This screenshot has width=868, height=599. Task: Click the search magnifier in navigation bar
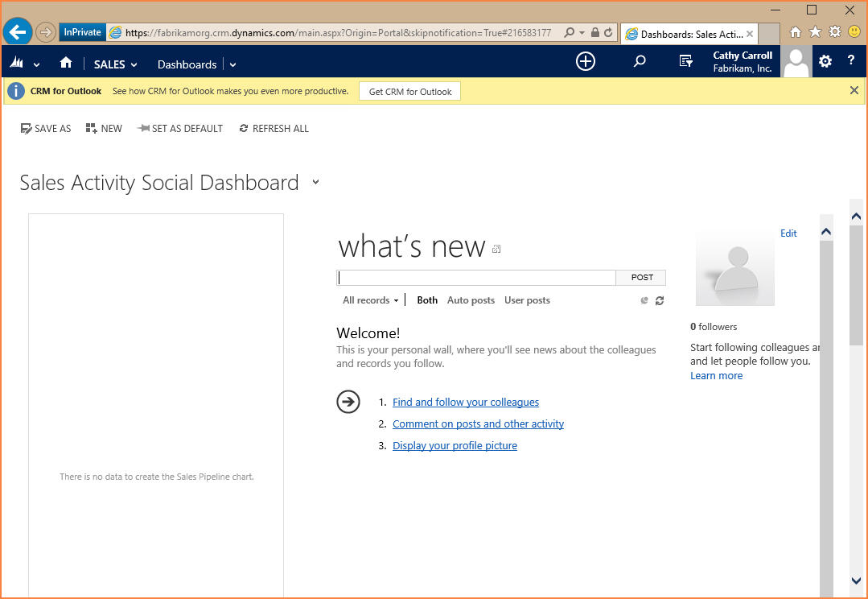pyautogui.click(x=640, y=61)
